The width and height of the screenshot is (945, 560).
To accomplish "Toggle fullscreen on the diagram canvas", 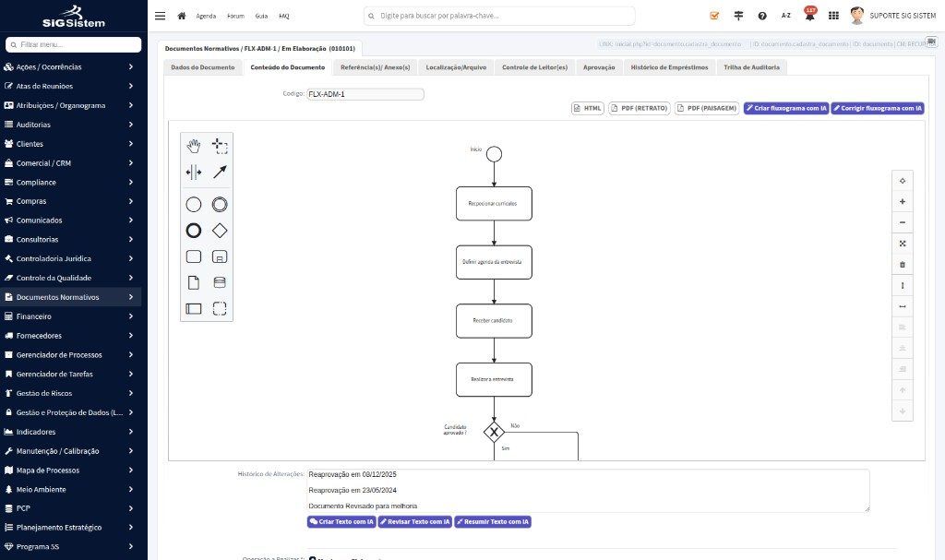I will tap(903, 244).
